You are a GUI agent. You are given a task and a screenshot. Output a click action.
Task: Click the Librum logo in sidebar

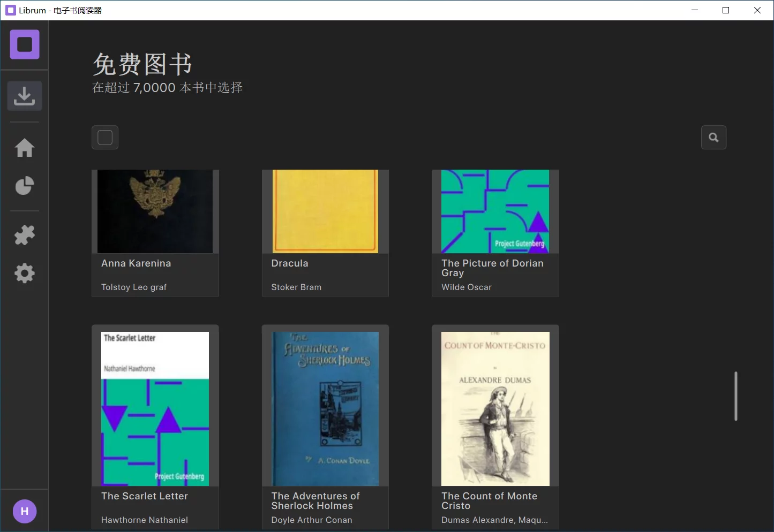(x=25, y=44)
